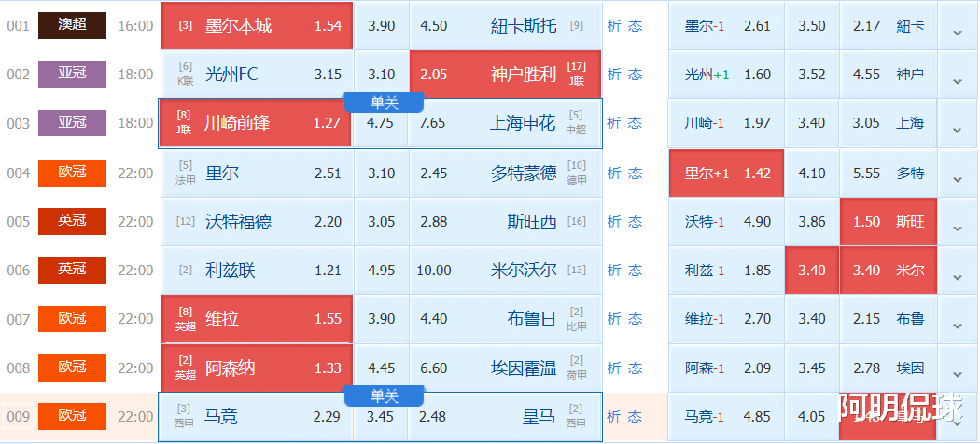
Task: Open 析 analysis for match 007
Action: pyautogui.click(x=613, y=319)
